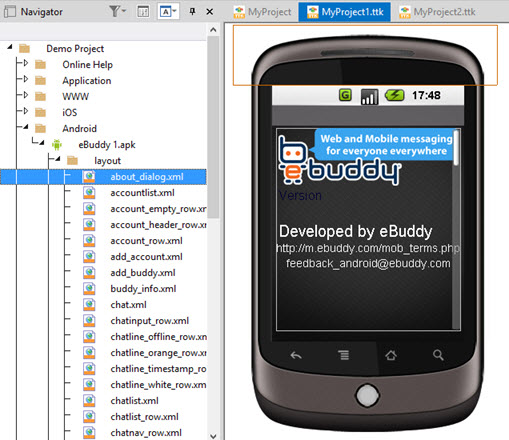Select add_buddy.xml layout file
Image resolution: width=509 pixels, height=440 pixels.
[x=143, y=273]
